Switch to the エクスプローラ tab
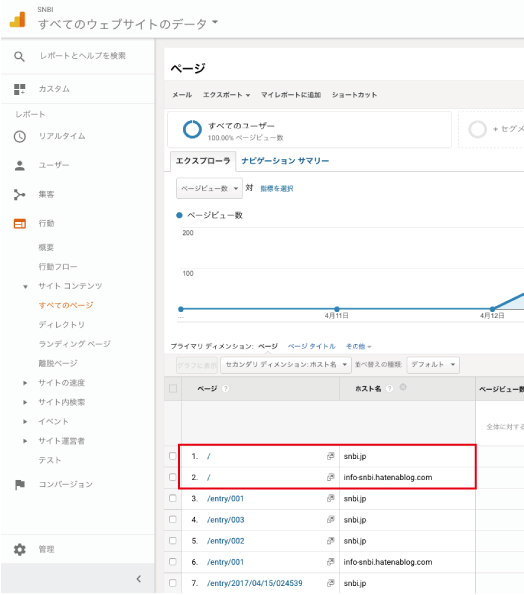This screenshot has height=595, width=524. (x=203, y=161)
